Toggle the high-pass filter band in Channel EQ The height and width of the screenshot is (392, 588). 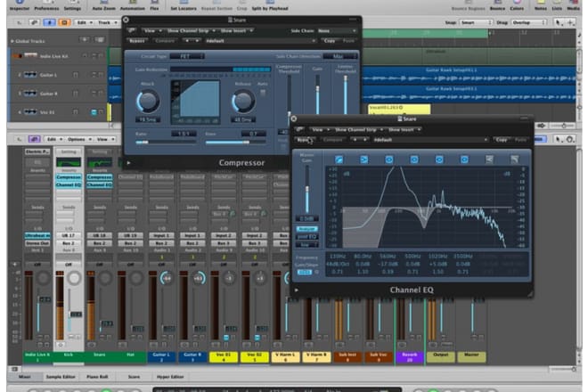coord(339,159)
